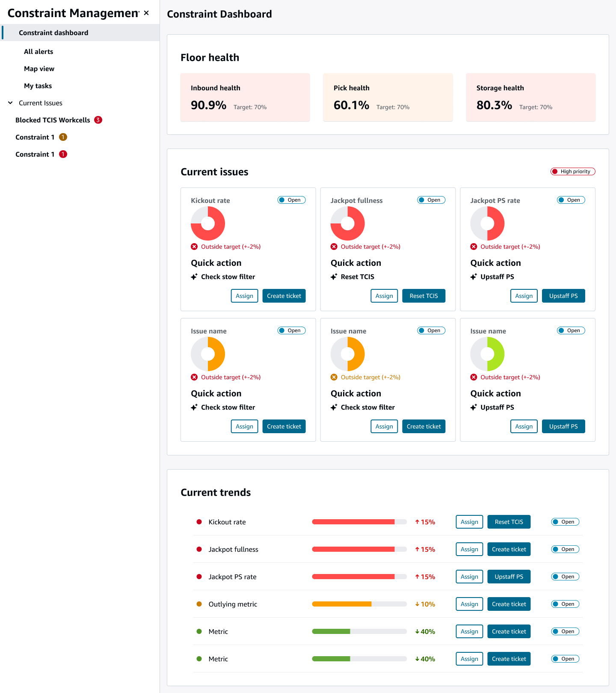Viewport: 616px width, 693px height.
Task: Select Blocked TCIS Workcells in sidebar
Action: [53, 120]
